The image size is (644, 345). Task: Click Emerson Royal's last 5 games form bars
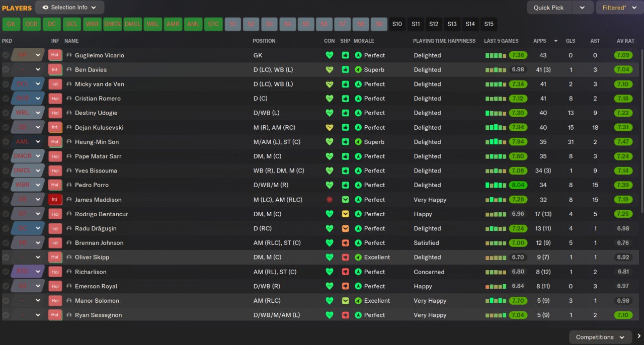[496, 286]
